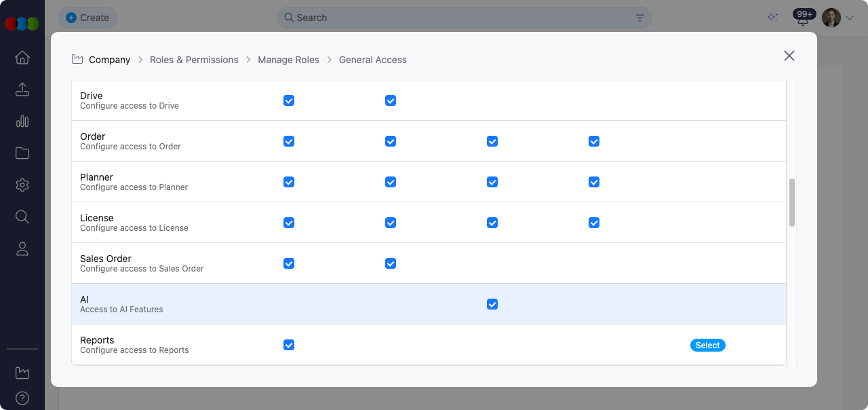Screen dimensions: 868x410
Task: Open the Analytics bar chart sidebar icon
Action: 22,121
